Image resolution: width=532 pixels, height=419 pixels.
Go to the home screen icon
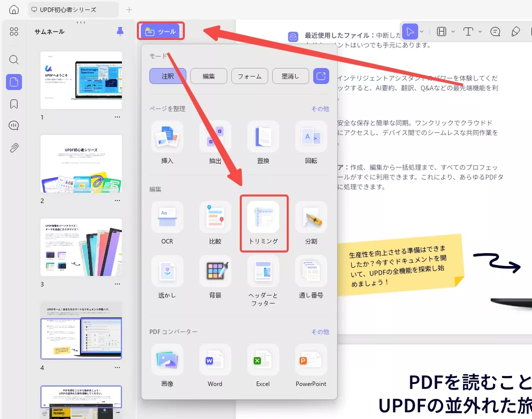14,9
